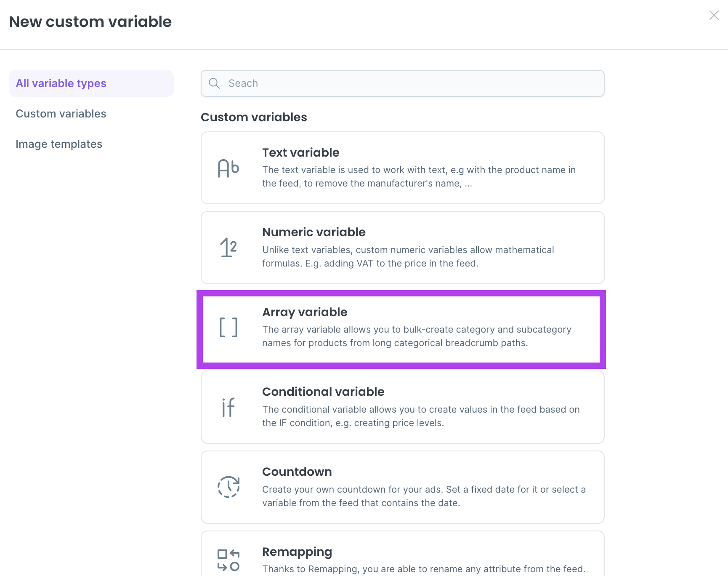Select the Array variable title
This screenshot has width=728, height=576.
(x=305, y=312)
